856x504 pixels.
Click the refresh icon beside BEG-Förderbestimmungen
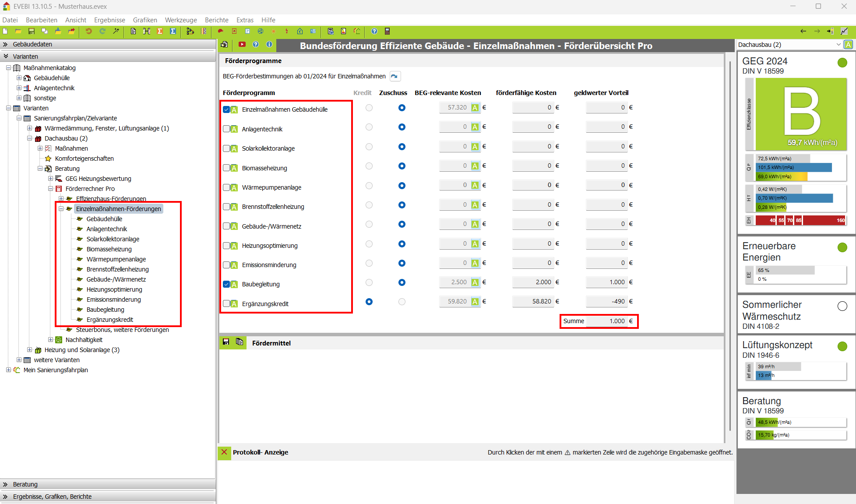(395, 76)
